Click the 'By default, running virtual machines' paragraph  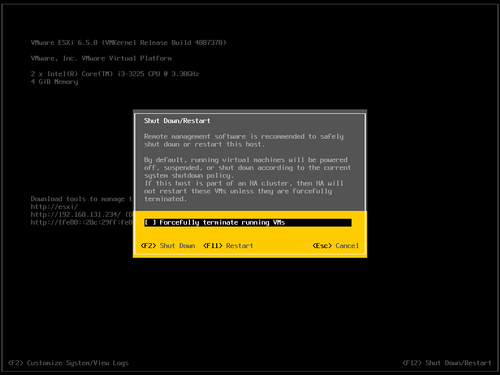(x=247, y=168)
